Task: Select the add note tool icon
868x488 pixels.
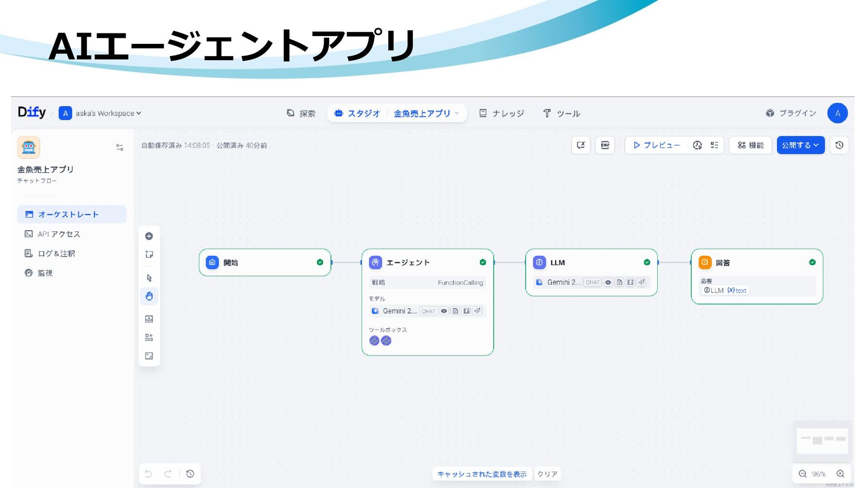Action: [x=149, y=254]
